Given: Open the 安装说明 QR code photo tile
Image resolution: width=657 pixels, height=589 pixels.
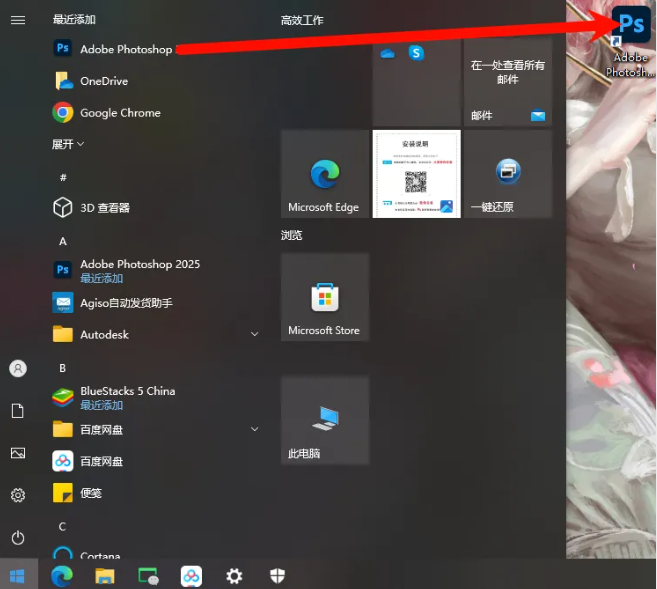Looking at the screenshot, I should [416, 174].
